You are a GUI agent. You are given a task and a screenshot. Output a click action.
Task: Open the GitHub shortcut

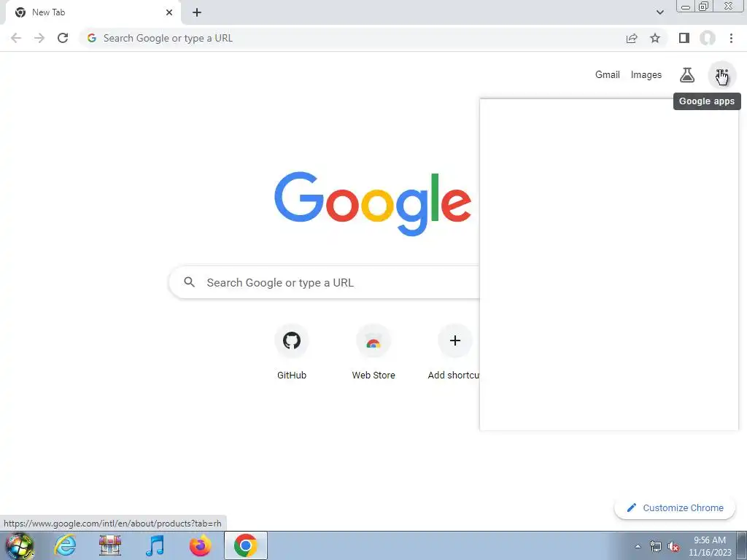[292, 352]
